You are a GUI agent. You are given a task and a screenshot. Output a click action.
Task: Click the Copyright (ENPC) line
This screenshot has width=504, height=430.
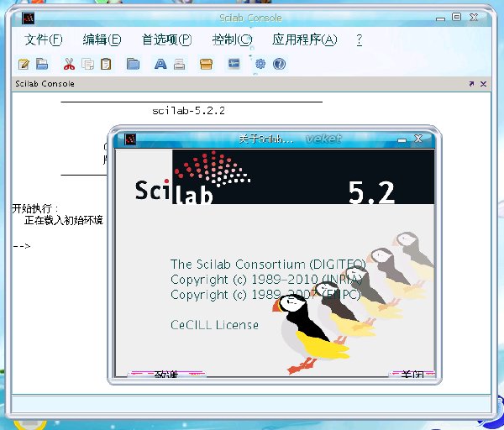[265, 295]
